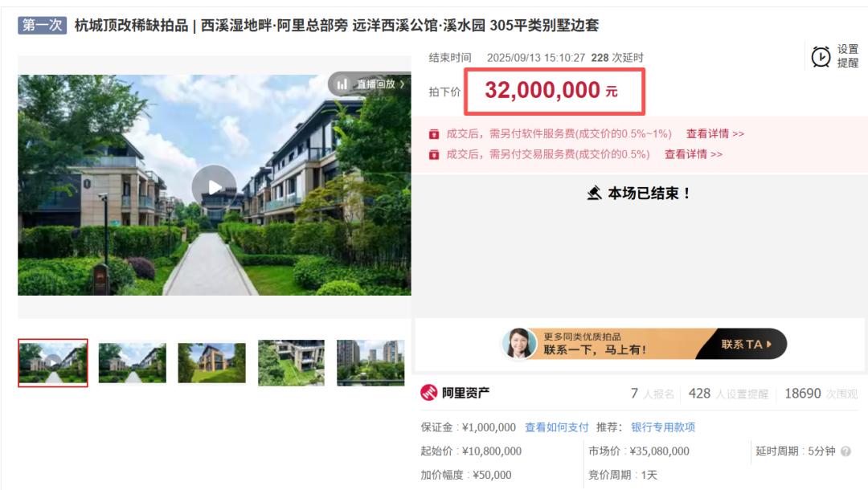Select the second property thumbnail
The height and width of the screenshot is (490, 868).
[133, 363]
